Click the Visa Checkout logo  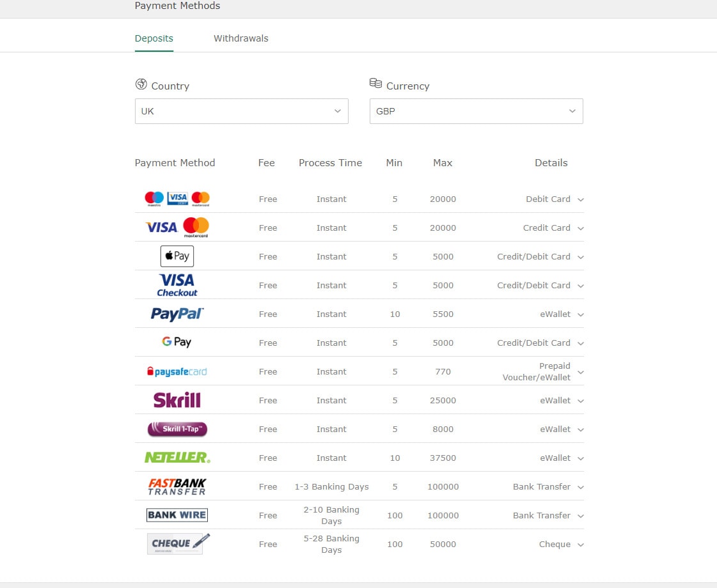pos(177,285)
